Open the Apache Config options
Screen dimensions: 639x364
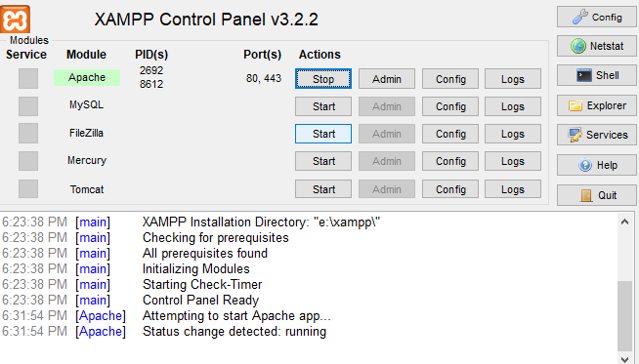click(x=450, y=79)
